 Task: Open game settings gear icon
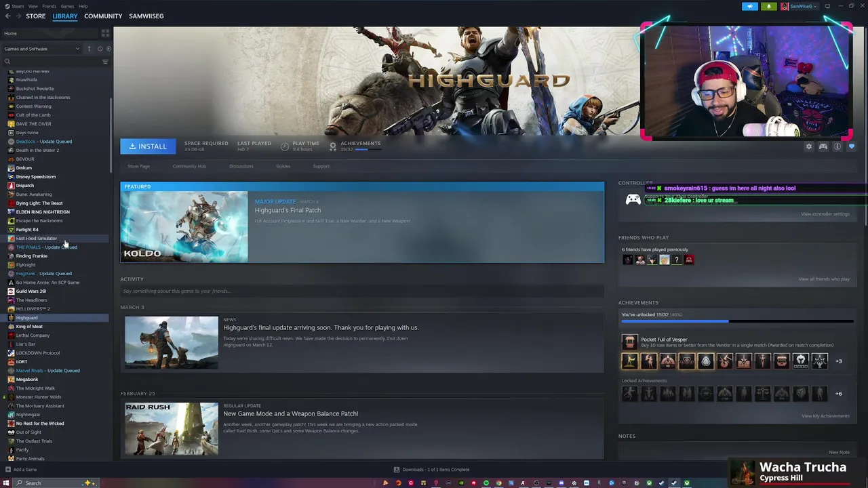coord(808,146)
